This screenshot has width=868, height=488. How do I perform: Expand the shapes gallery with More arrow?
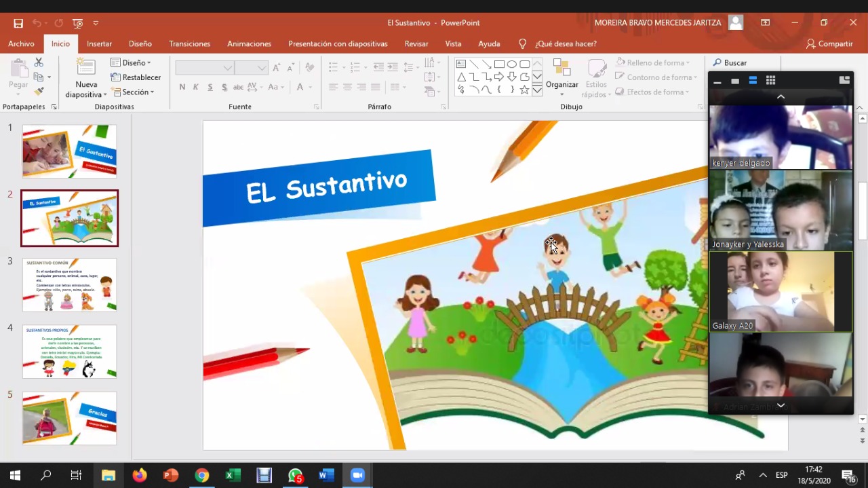[537, 90]
